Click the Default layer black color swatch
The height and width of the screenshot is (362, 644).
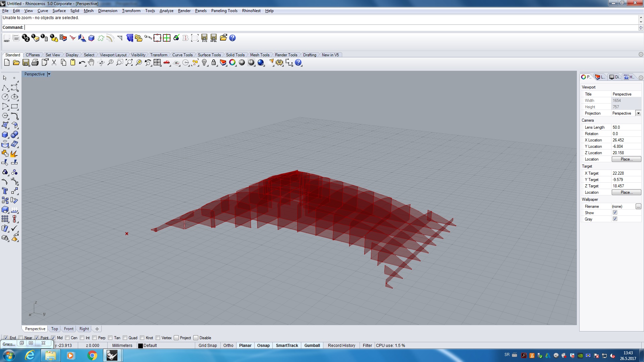(x=141, y=346)
